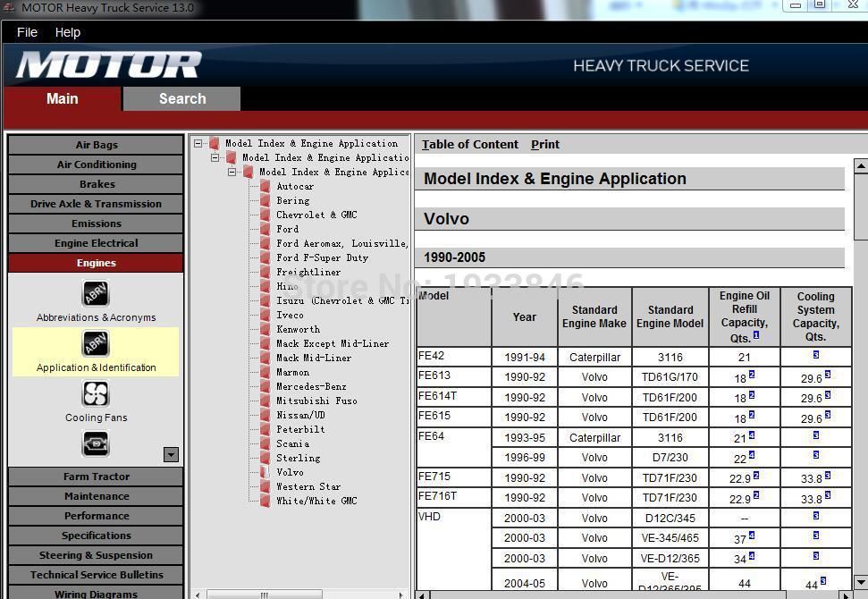This screenshot has width=868, height=599.
Task: Click the engine icon below Cooling Fans
Action: click(x=96, y=443)
